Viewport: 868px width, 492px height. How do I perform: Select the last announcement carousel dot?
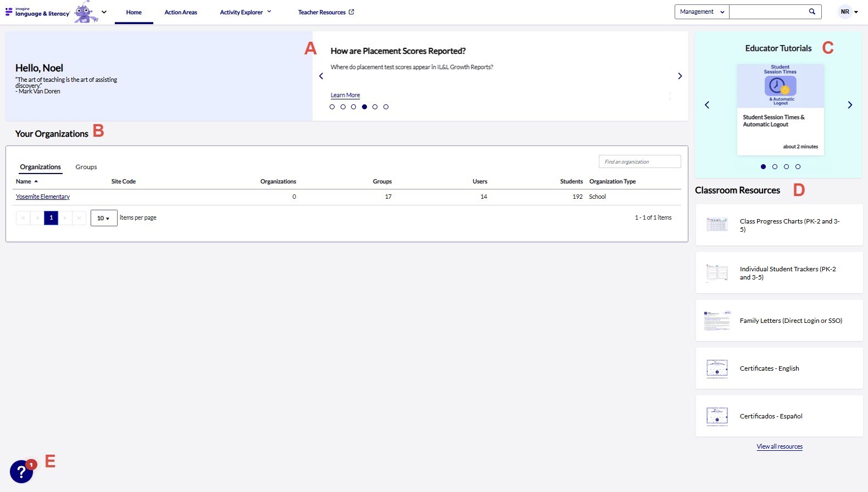click(386, 107)
